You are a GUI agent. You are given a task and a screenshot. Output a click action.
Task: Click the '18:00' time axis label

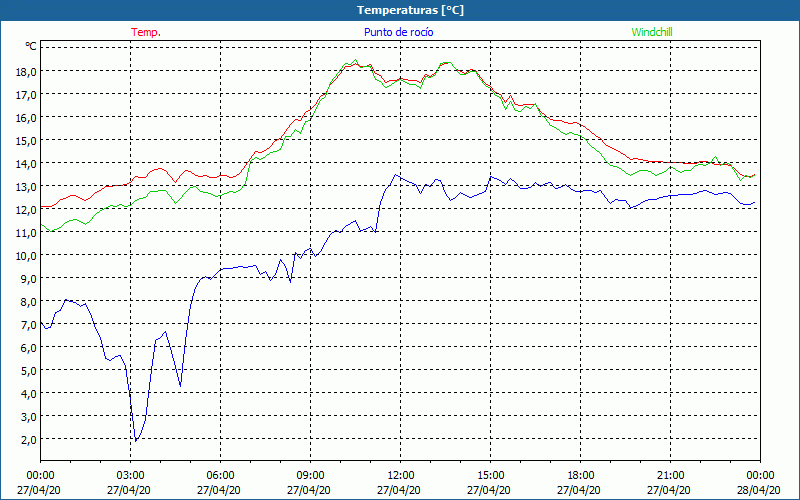pos(581,476)
